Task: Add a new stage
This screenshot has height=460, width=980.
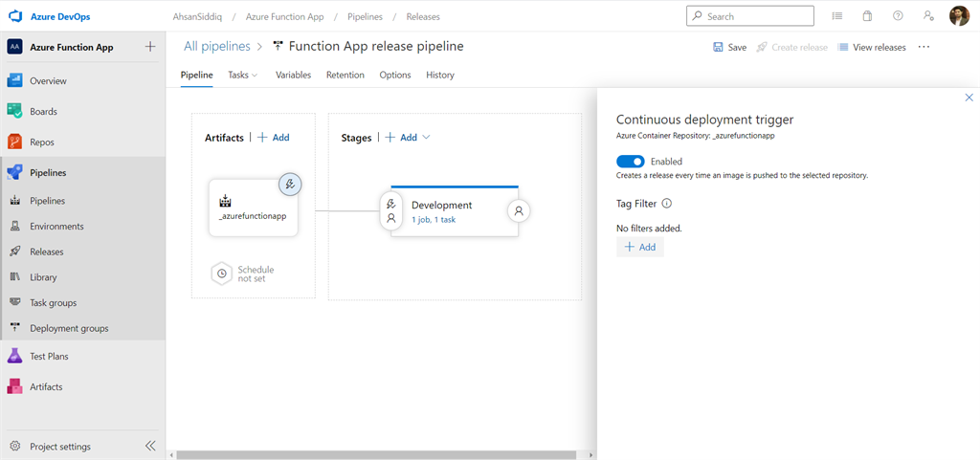Action: (401, 138)
